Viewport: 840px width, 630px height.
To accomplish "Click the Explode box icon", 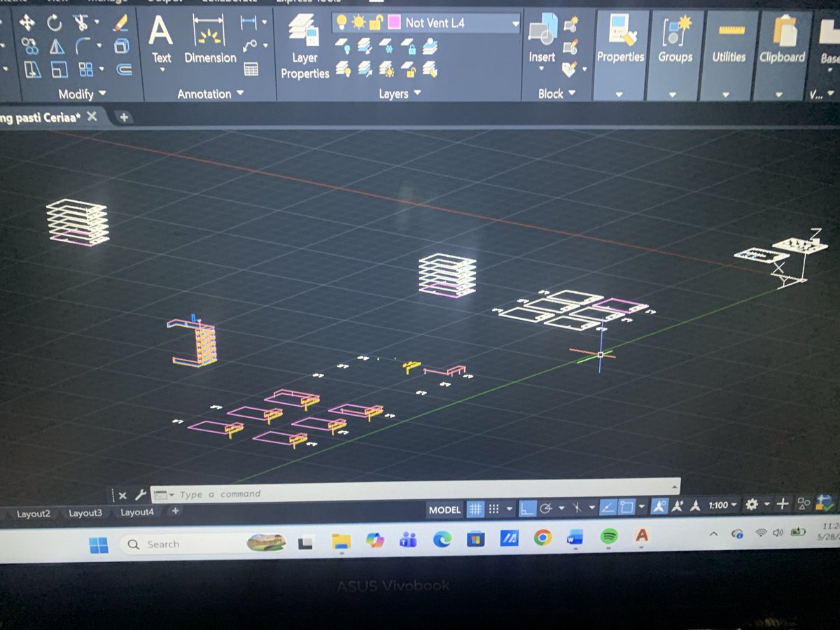I will tap(122, 46).
